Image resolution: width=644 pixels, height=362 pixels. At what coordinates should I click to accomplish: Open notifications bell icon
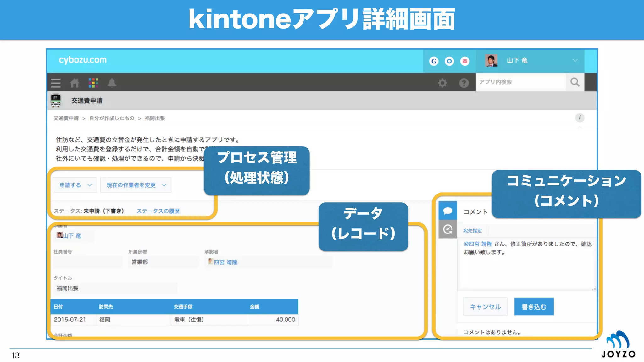[112, 83]
